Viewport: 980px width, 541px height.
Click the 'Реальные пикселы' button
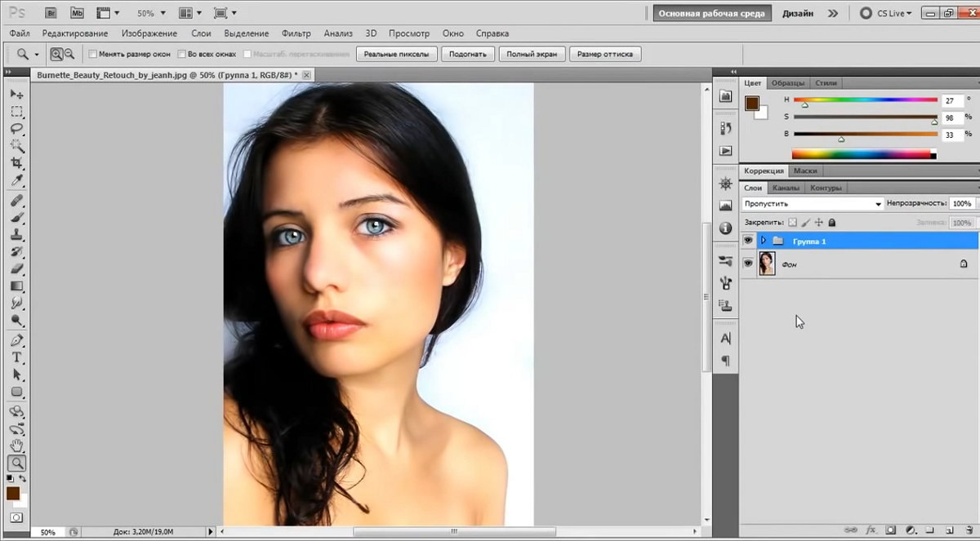click(395, 54)
